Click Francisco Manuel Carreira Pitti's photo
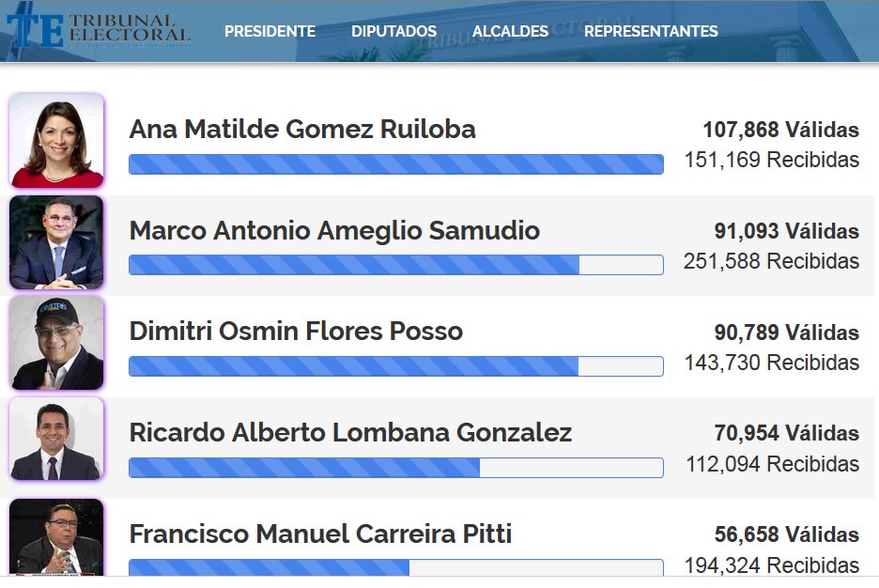 (x=56, y=537)
